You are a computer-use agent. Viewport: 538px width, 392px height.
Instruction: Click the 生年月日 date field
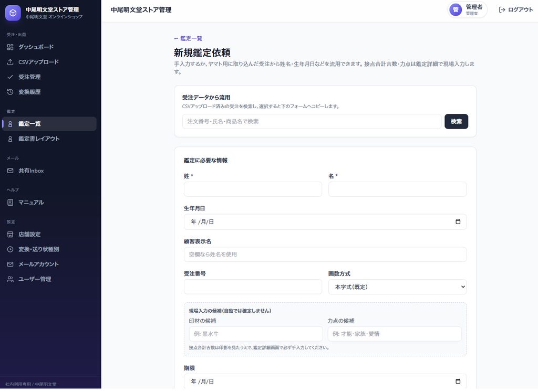pos(325,221)
